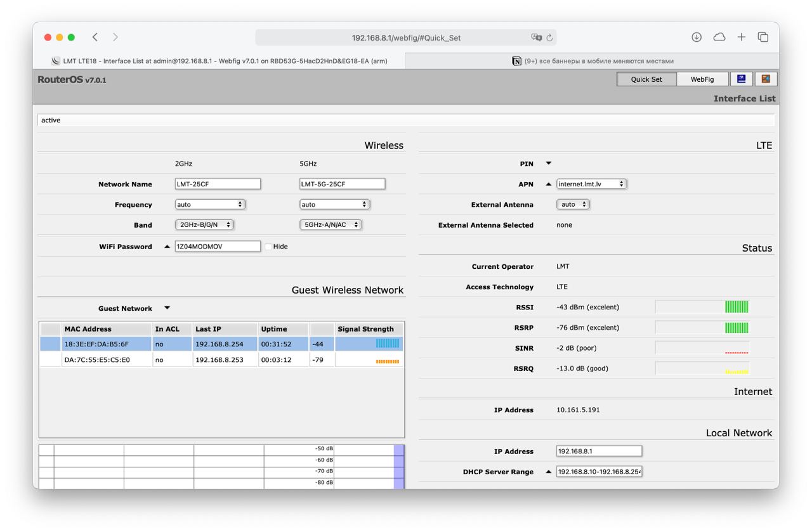812x532 pixels.
Task: Open the 5GHz Frequency dropdown
Action: (x=334, y=205)
